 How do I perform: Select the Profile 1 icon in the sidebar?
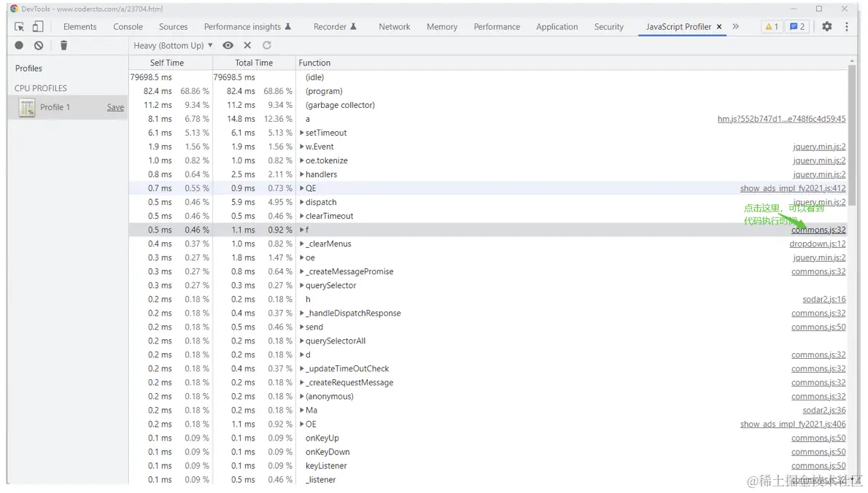coord(26,107)
